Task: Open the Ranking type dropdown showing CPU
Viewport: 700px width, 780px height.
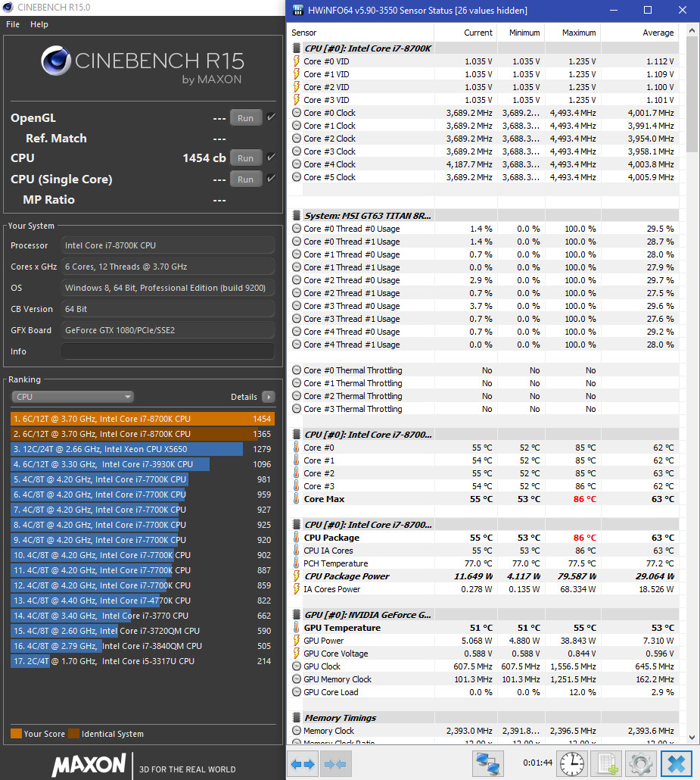Action: coord(73,397)
